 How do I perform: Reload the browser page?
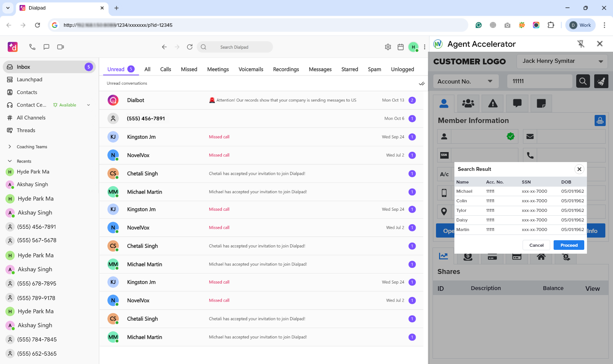(x=38, y=25)
